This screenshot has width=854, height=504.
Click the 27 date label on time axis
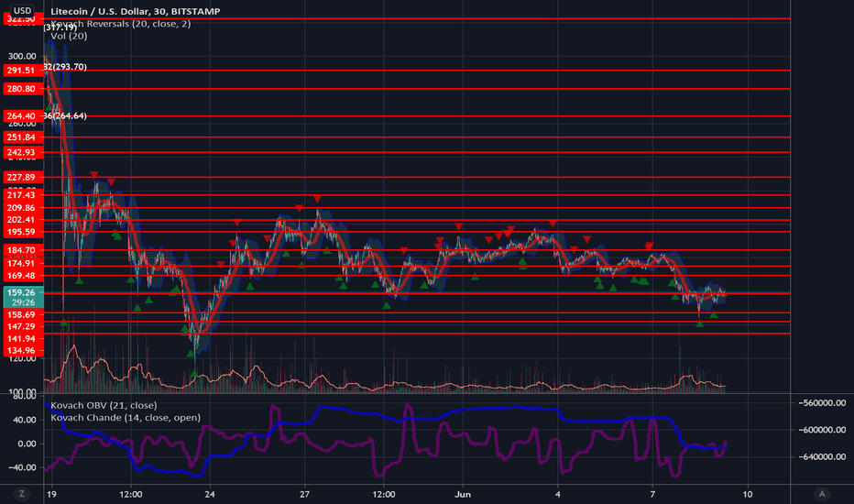[x=304, y=495]
